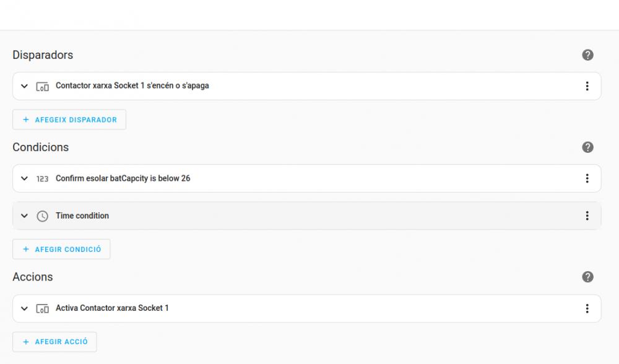Open help for the Disparadors section

(x=587, y=55)
